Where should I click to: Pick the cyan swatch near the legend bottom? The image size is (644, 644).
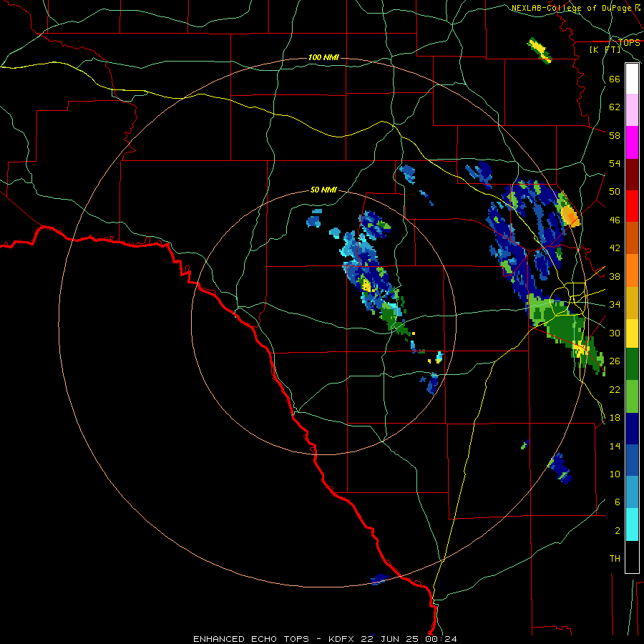tap(632, 525)
